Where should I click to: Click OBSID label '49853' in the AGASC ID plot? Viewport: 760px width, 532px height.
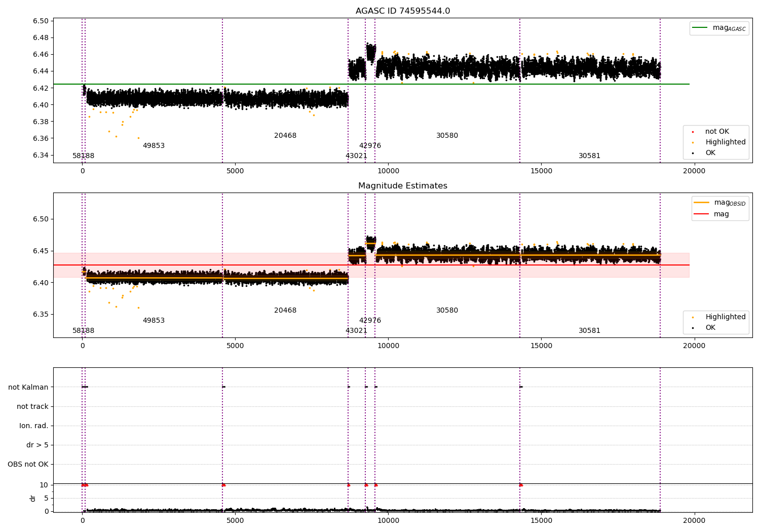154,146
